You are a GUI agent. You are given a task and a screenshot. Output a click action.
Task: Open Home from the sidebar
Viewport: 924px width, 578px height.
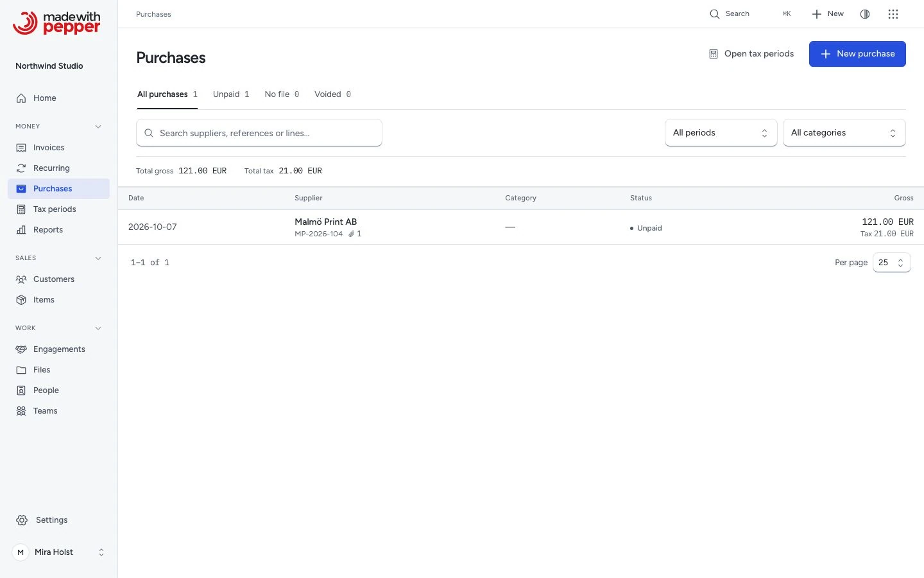tap(58, 98)
